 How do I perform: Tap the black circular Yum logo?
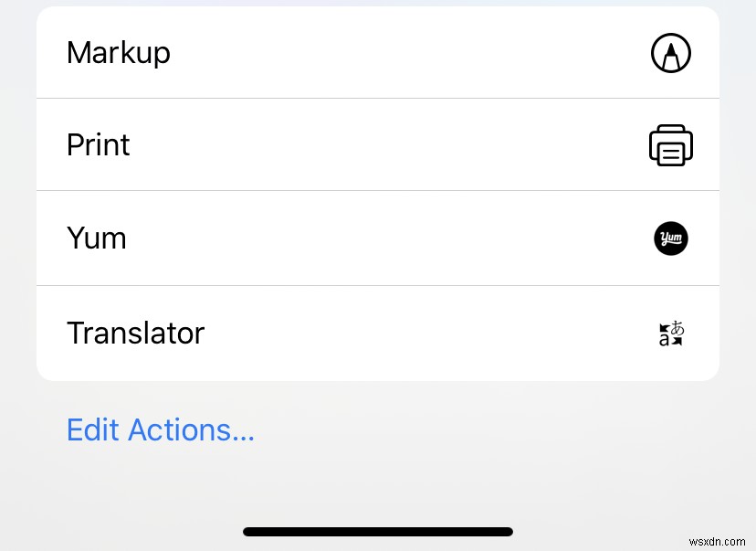pyautogui.click(x=671, y=238)
